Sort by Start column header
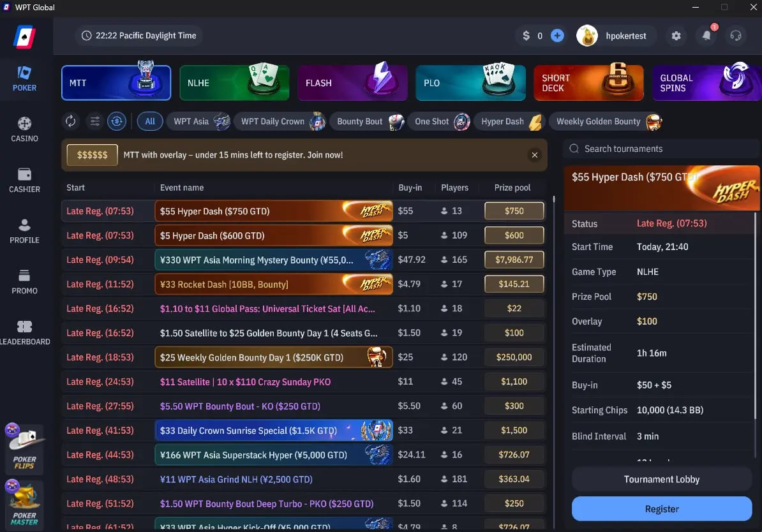 pyautogui.click(x=75, y=188)
